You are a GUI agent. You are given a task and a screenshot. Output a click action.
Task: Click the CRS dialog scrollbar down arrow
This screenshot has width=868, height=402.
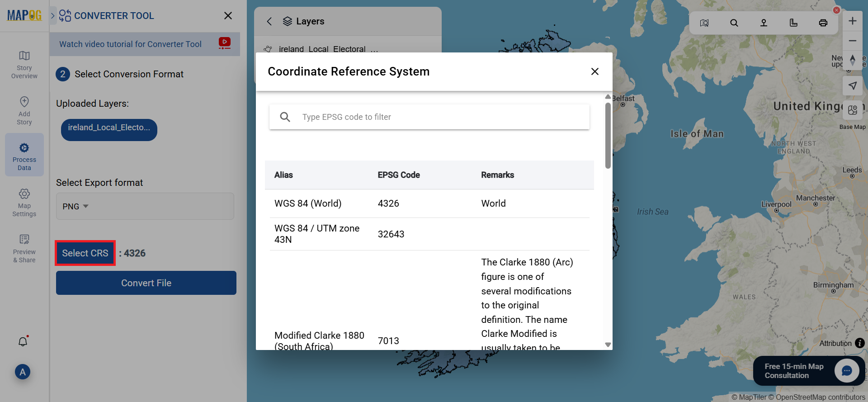608,345
